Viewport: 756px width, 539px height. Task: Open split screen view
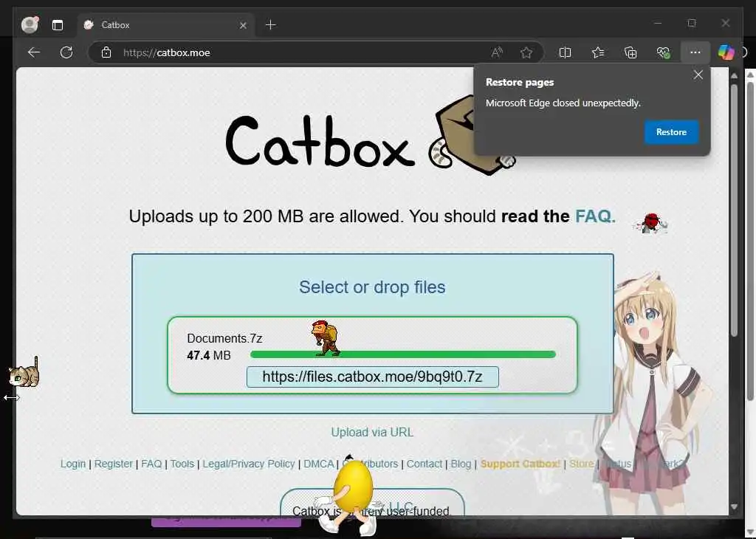[565, 52]
